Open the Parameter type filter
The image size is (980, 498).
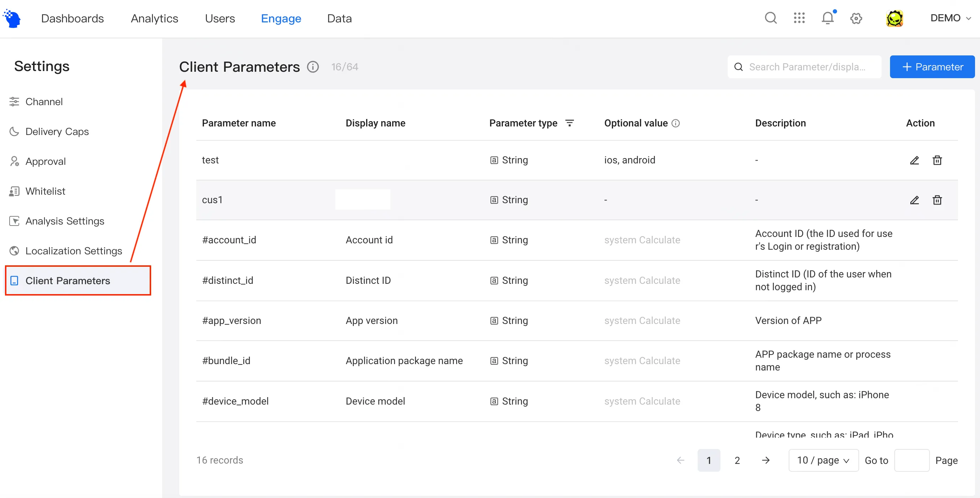pyautogui.click(x=570, y=123)
